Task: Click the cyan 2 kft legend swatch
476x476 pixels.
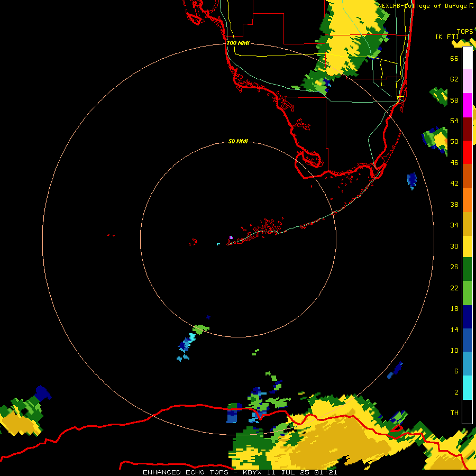Action: click(x=467, y=388)
